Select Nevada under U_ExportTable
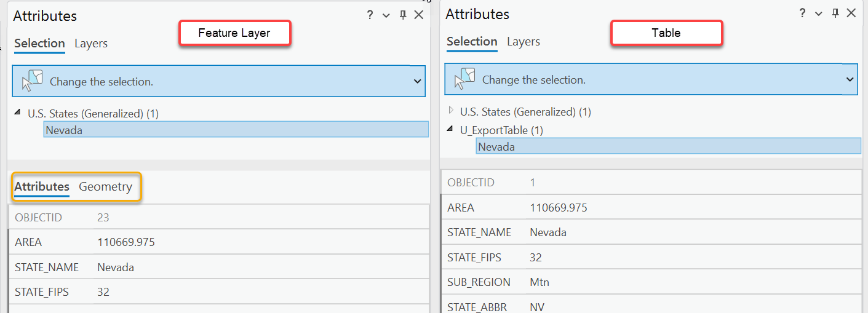This screenshot has height=313, width=868. (x=496, y=147)
